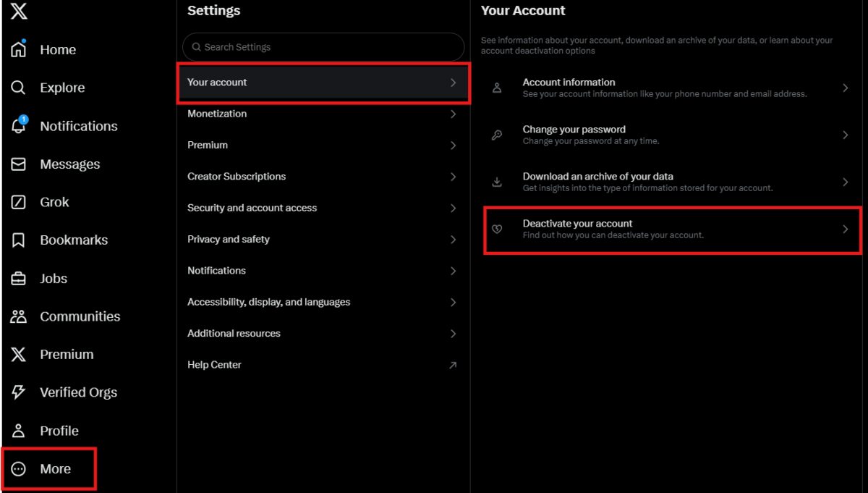Viewport: 868px width, 493px height.
Task: Expand Premium settings chevron
Action: click(x=453, y=146)
